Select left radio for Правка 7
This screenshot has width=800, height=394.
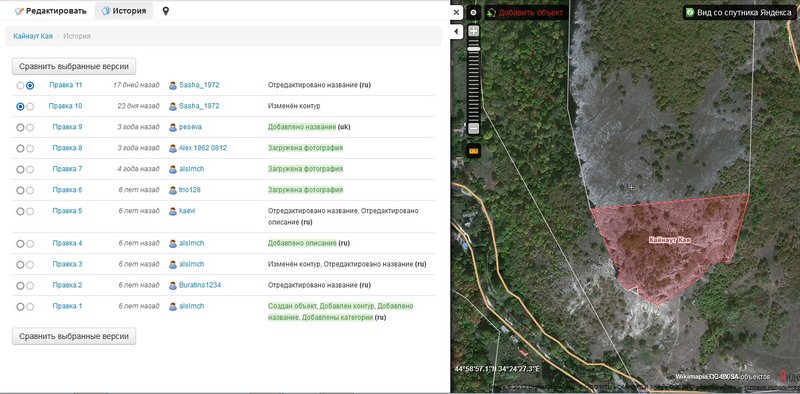(20, 169)
